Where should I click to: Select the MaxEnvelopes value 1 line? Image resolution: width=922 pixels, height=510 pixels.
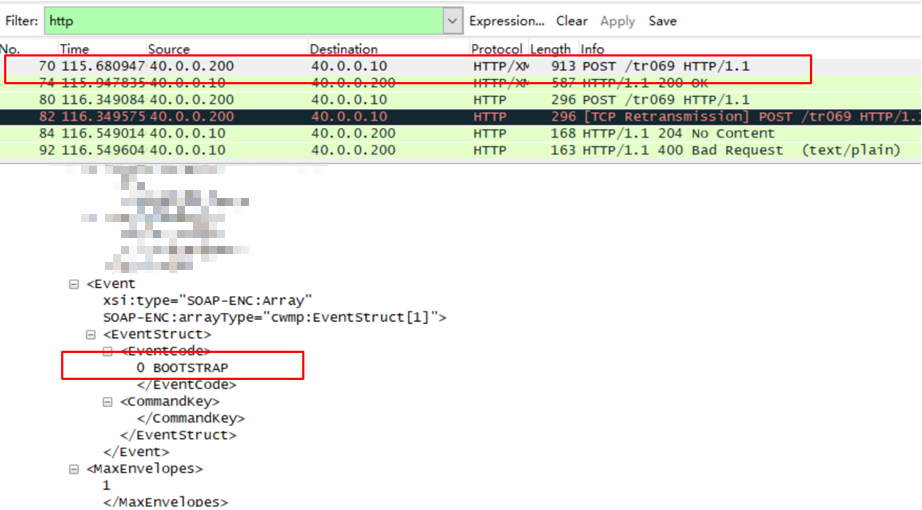[106, 486]
